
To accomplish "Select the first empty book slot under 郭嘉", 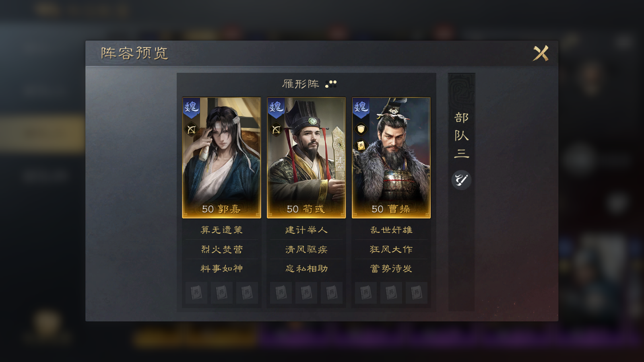I will (x=196, y=292).
